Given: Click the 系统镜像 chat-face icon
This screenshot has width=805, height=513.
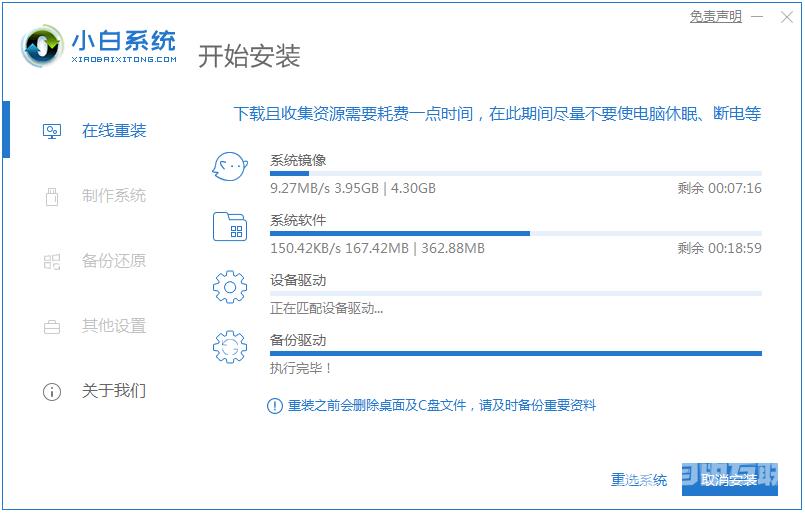Looking at the screenshot, I should (230, 166).
